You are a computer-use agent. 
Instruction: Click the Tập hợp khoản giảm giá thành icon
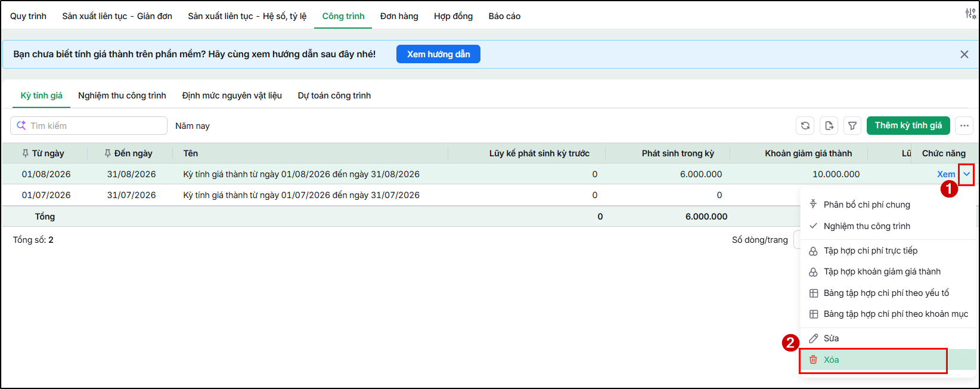click(x=813, y=272)
